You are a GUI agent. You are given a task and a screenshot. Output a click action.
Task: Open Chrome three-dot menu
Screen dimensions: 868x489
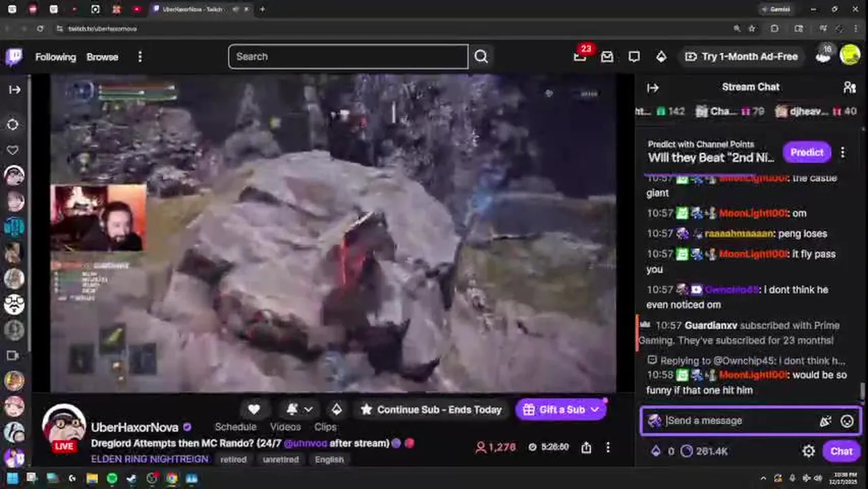click(855, 29)
